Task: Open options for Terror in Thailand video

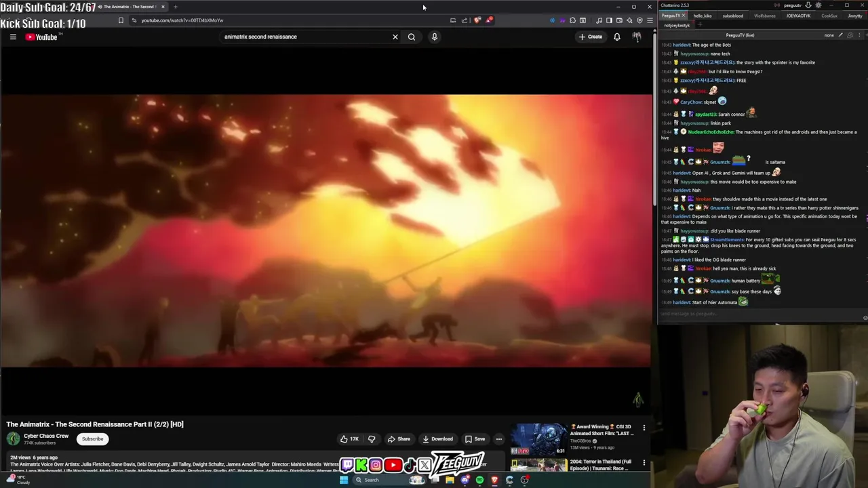Action: click(x=644, y=463)
